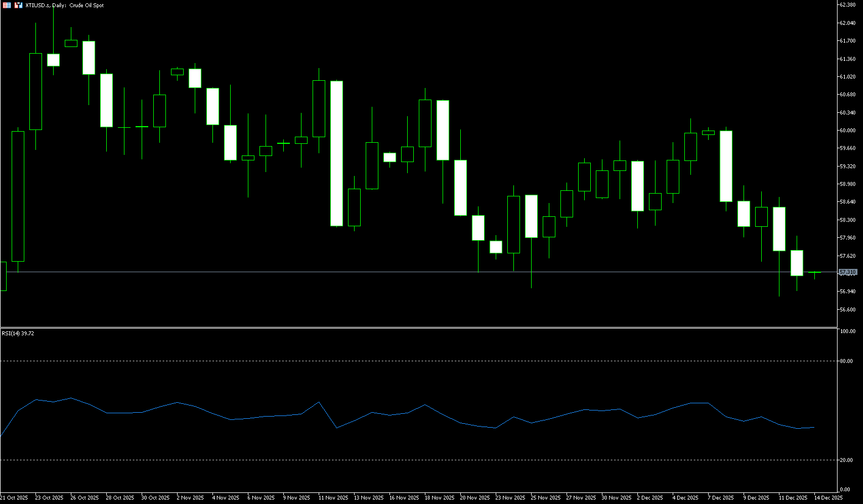Viewport: 863px width, 504px height.
Task: Click the 56.600 price scale label
Action: tap(847, 310)
